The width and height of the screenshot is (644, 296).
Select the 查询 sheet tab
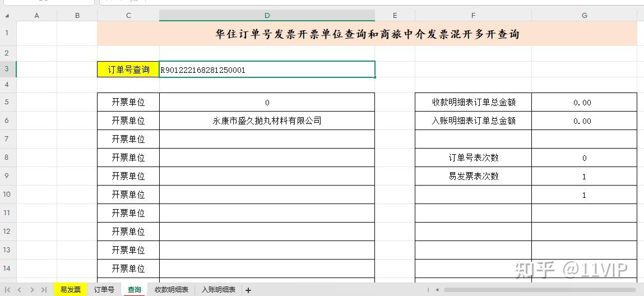click(x=135, y=289)
